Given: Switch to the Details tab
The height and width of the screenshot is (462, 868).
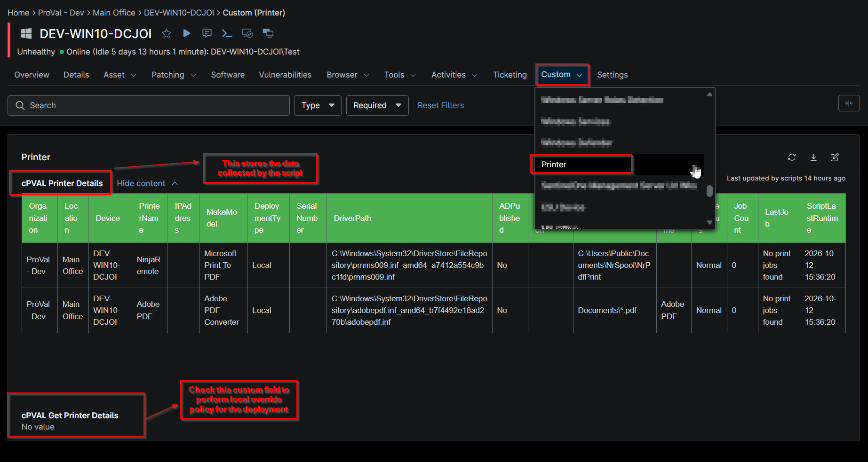Looking at the screenshot, I should point(76,75).
